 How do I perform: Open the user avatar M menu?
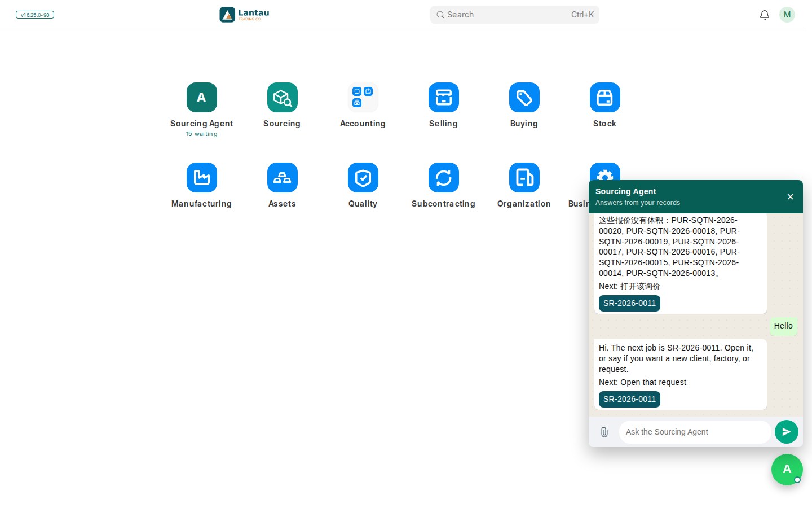coord(787,15)
